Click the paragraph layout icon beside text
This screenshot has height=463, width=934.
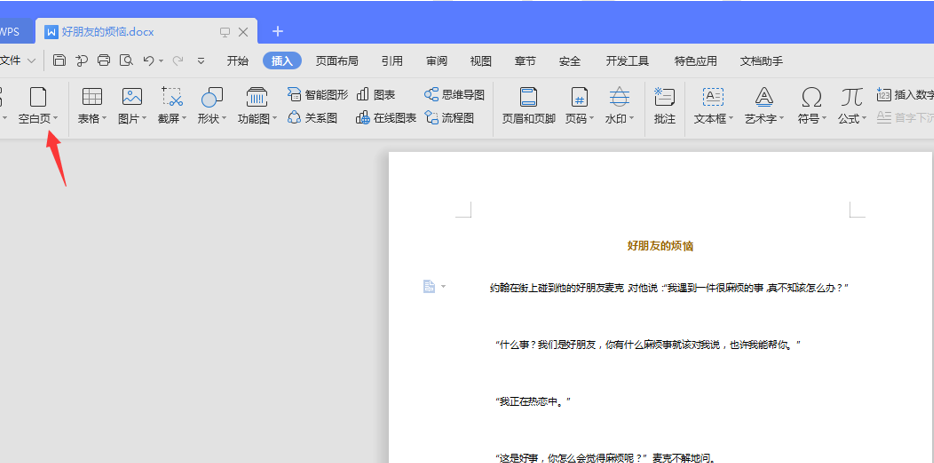(x=429, y=287)
